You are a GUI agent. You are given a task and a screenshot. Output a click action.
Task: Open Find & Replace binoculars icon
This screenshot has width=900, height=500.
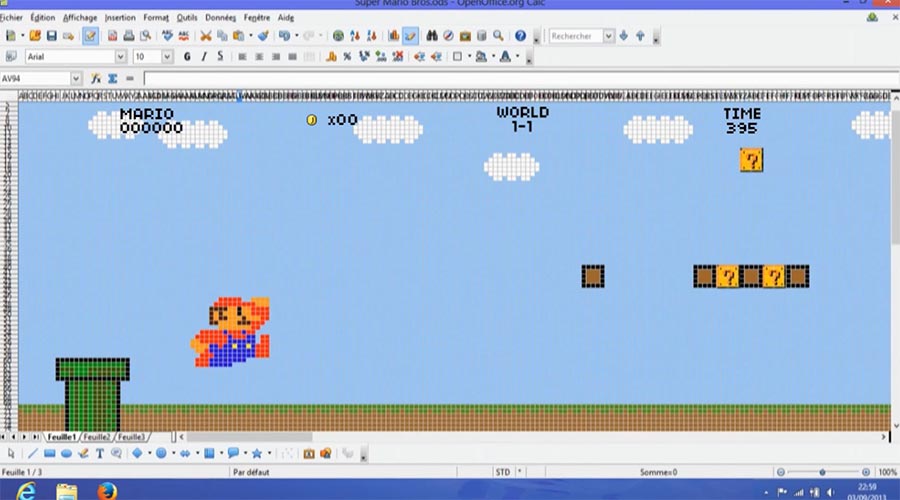click(x=432, y=36)
